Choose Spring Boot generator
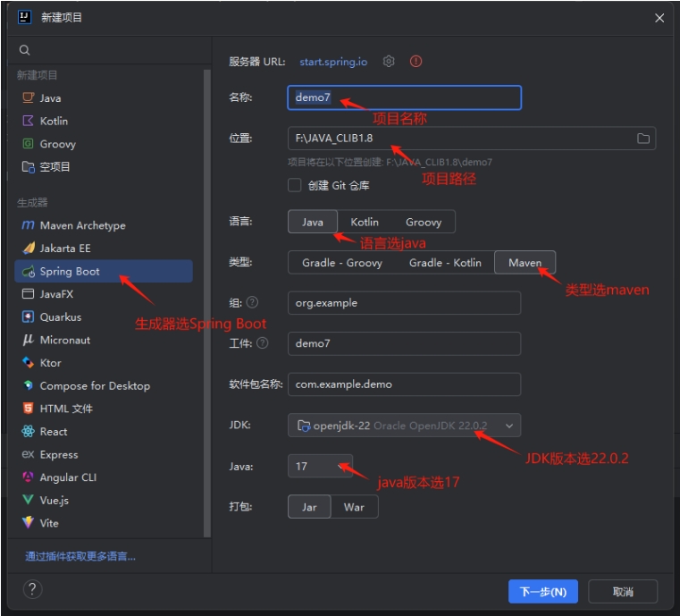The image size is (680, 616). pos(104,272)
